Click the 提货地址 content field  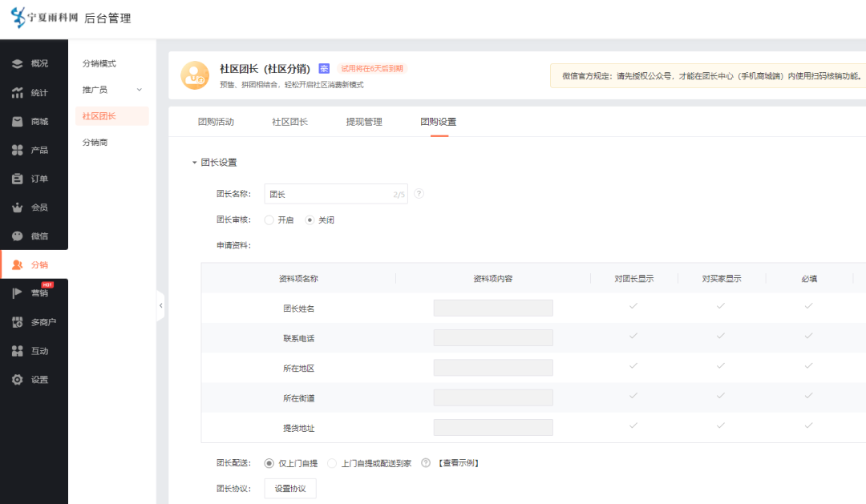click(x=493, y=427)
